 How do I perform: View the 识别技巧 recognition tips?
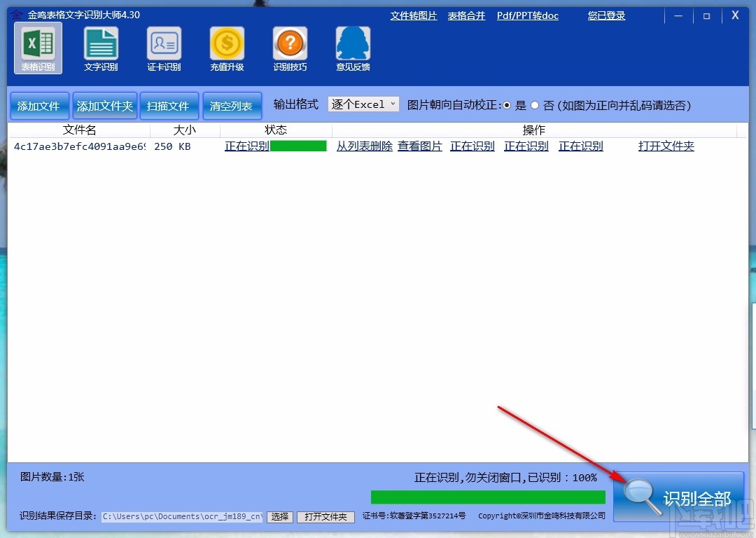pyautogui.click(x=290, y=48)
